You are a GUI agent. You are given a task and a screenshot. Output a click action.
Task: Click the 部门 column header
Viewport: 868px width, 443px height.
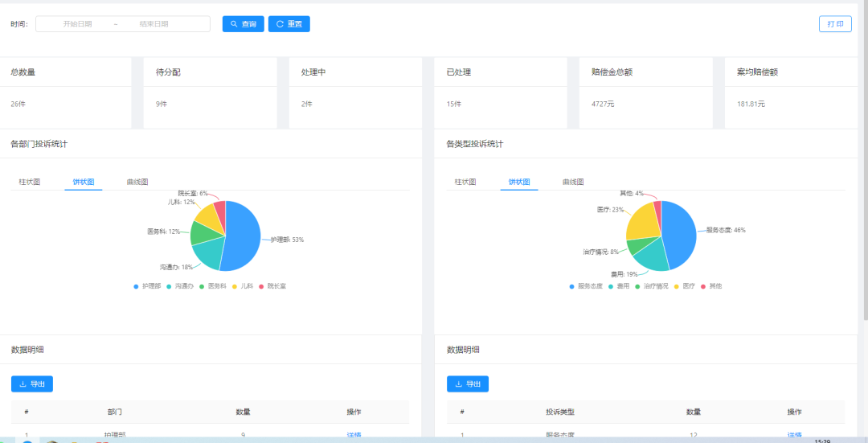coord(115,412)
